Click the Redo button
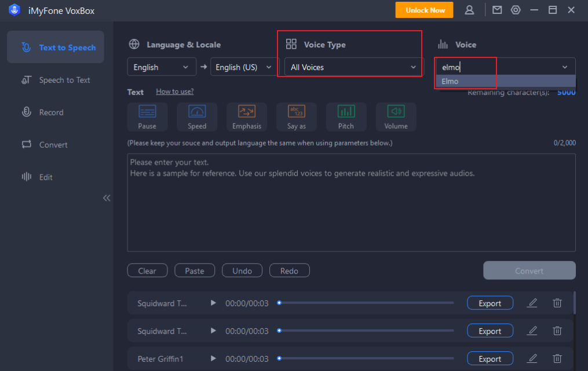Screen dimensions: 588x371 [290, 271]
